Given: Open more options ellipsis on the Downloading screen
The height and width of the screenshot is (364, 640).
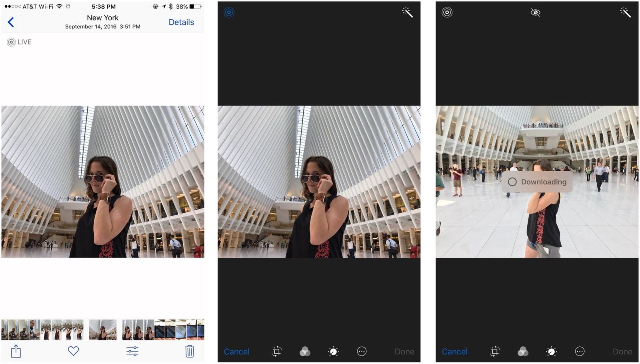Looking at the screenshot, I should point(580,352).
